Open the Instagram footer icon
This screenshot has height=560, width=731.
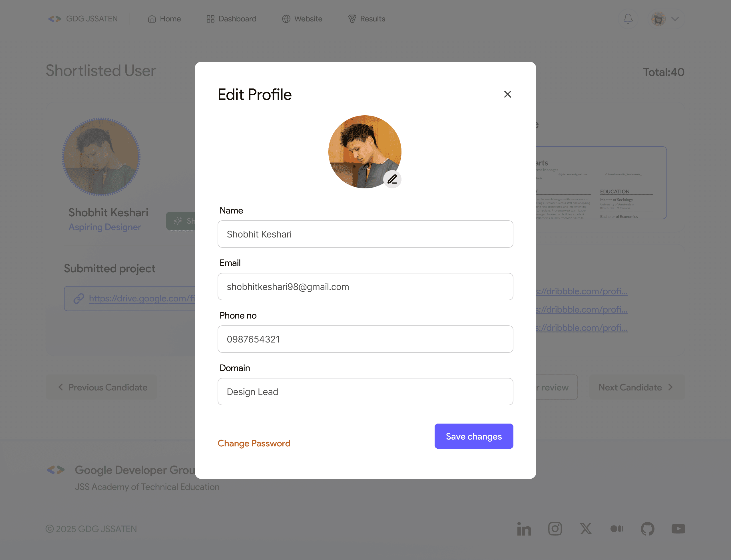[x=555, y=529]
